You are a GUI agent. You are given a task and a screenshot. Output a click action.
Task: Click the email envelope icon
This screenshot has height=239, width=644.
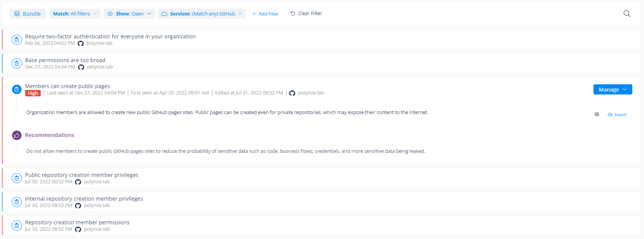click(597, 114)
